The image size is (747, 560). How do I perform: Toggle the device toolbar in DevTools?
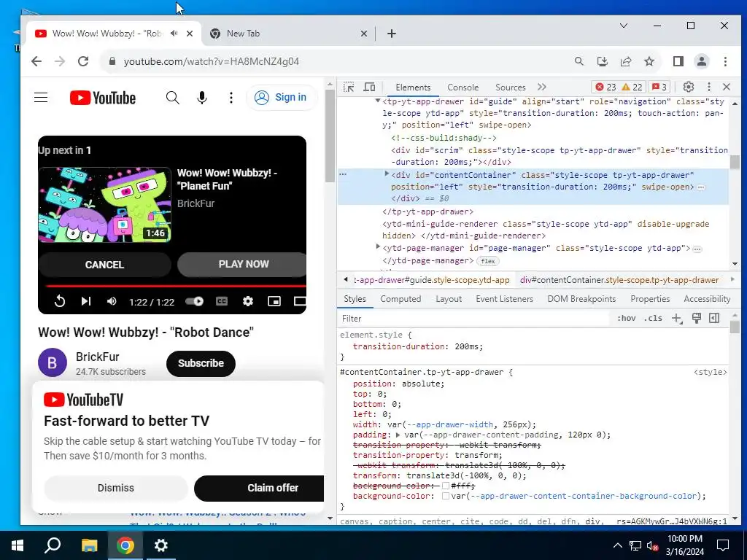tap(369, 87)
